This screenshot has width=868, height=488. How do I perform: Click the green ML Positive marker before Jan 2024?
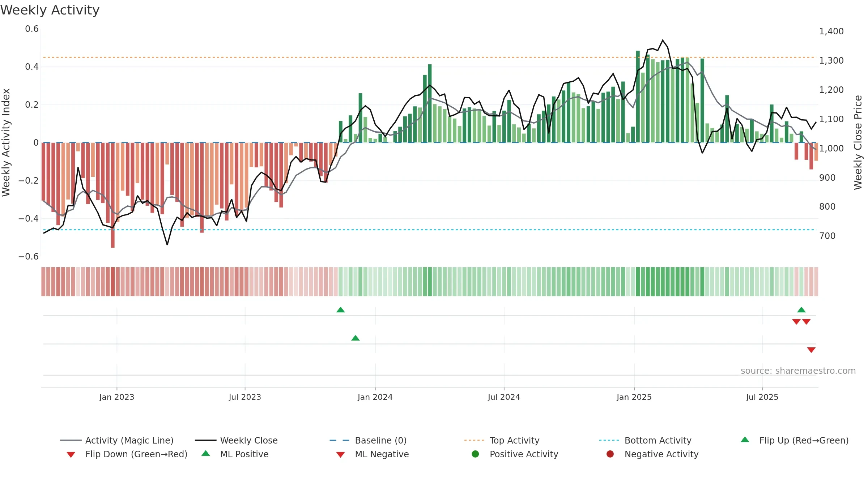356,338
